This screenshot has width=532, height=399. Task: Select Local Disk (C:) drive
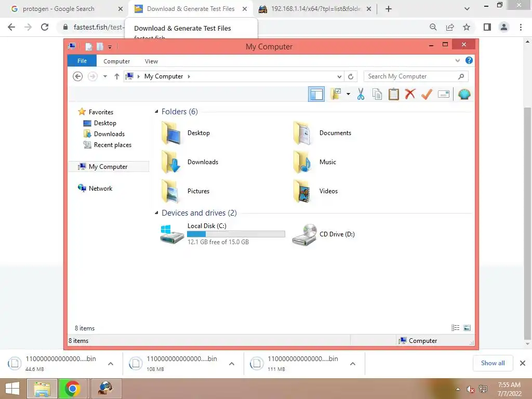click(222, 234)
